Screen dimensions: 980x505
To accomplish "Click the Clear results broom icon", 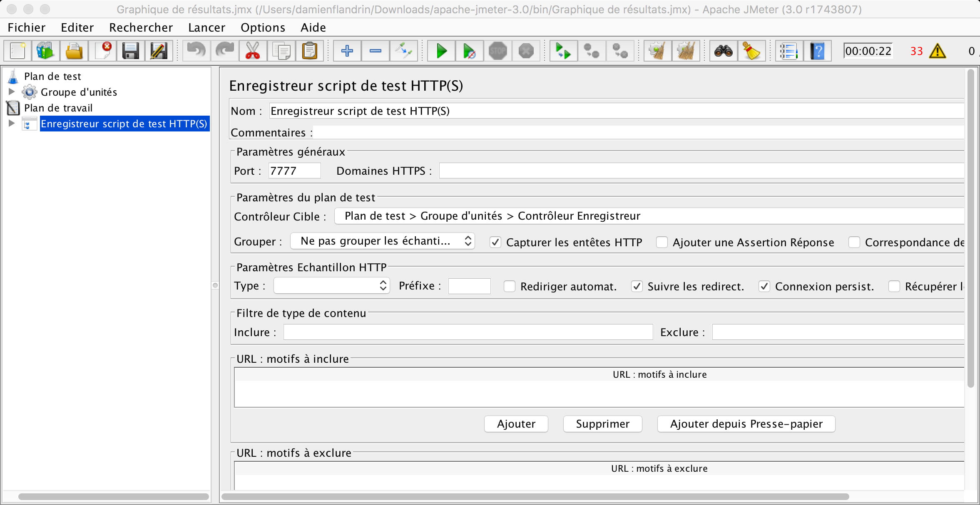I will click(x=657, y=51).
